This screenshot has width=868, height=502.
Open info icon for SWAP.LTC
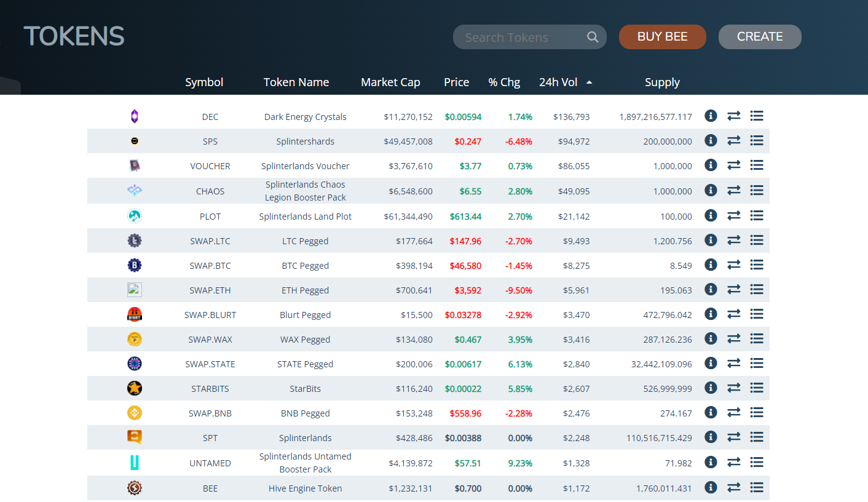pos(711,240)
